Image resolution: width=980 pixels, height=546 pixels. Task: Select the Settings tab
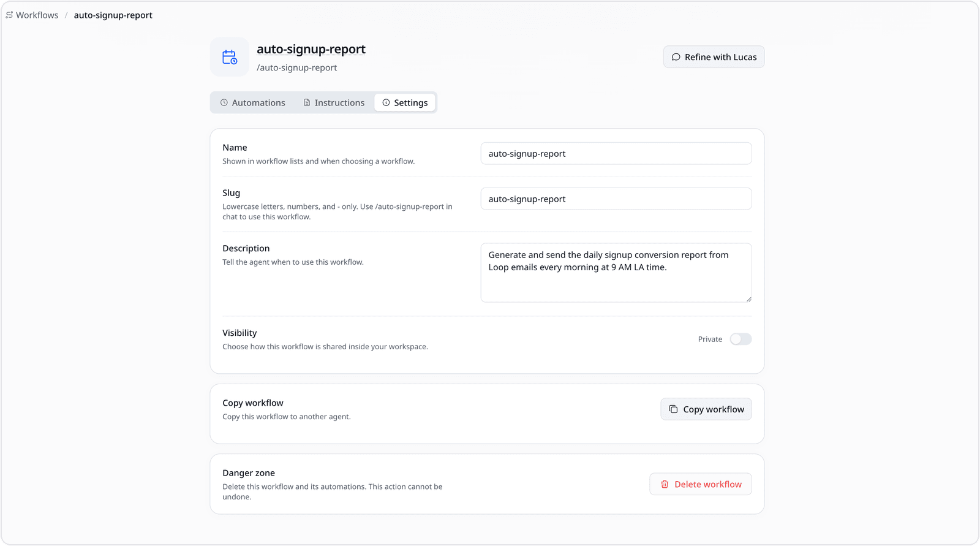(405, 103)
